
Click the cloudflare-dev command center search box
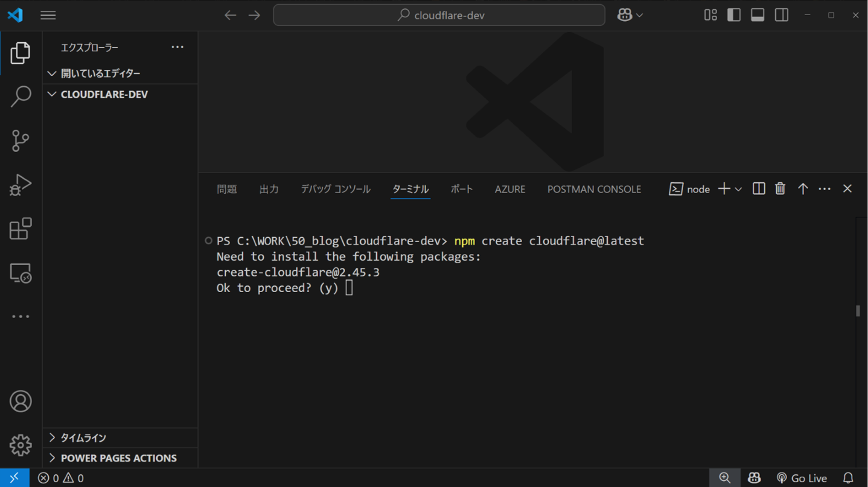[439, 15]
